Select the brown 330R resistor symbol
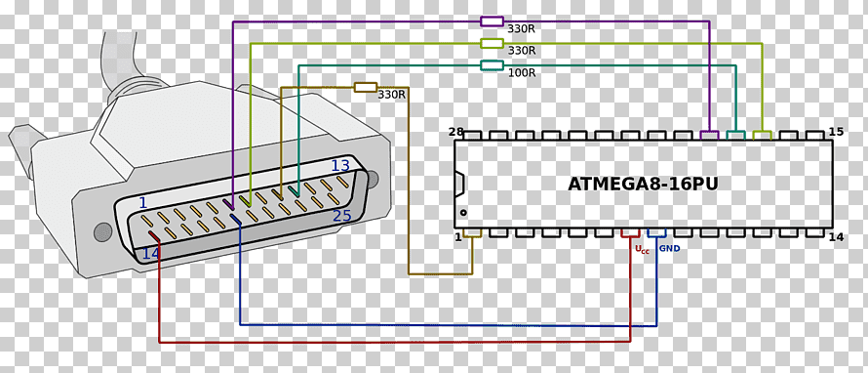This screenshot has width=868, height=373. 366,87
